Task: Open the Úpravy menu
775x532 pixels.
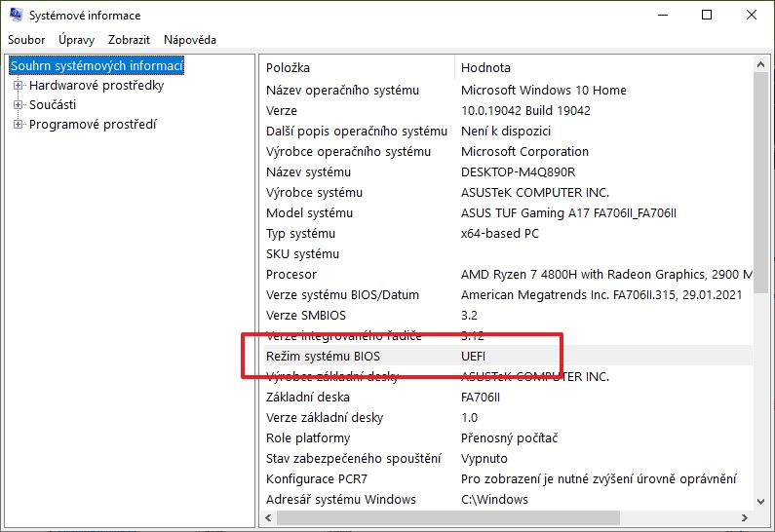Action: click(76, 40)
